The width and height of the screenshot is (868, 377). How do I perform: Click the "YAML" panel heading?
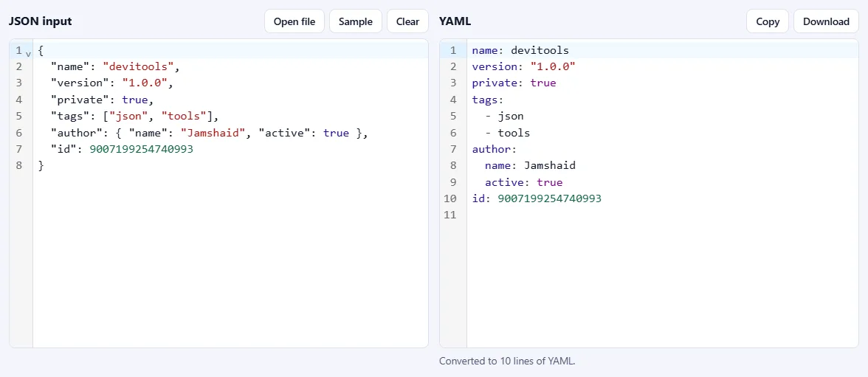tap(455, 21)
